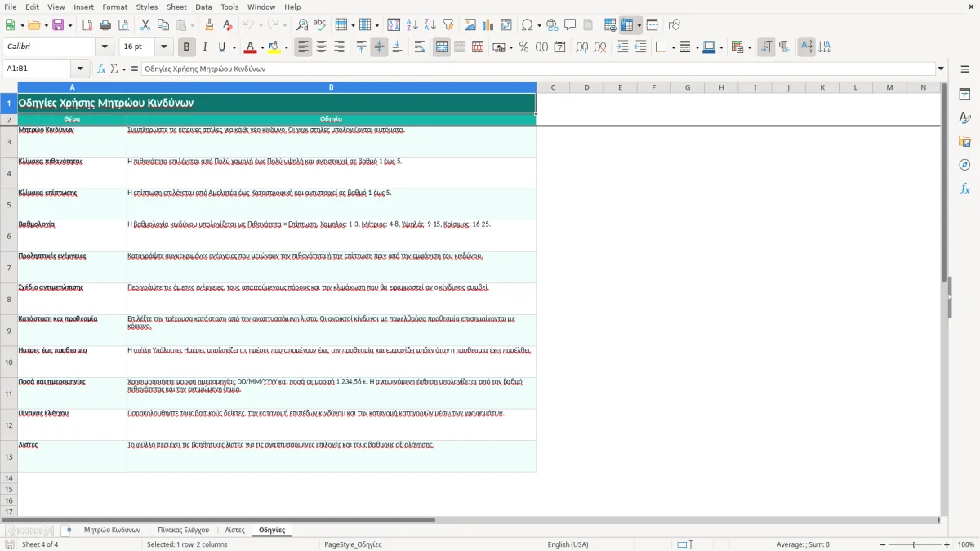This screenshot has width=980, height=551.
Task: Switch to the Λίστες sheet tab
Action: click(235, 531)
